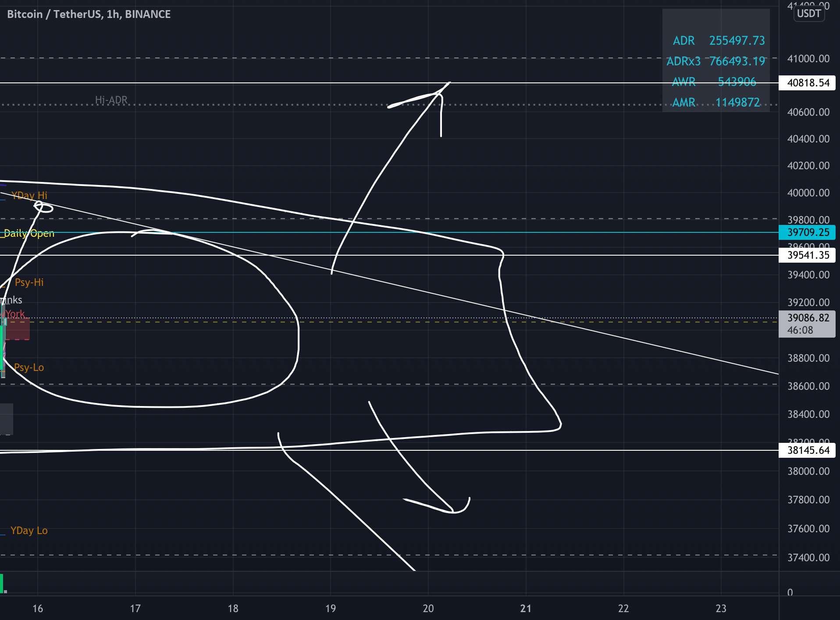The width and height of the screenshot is (840, 620).
Task: Click the 40600.00 price scale tick
Action: click(x=808, y=112)
